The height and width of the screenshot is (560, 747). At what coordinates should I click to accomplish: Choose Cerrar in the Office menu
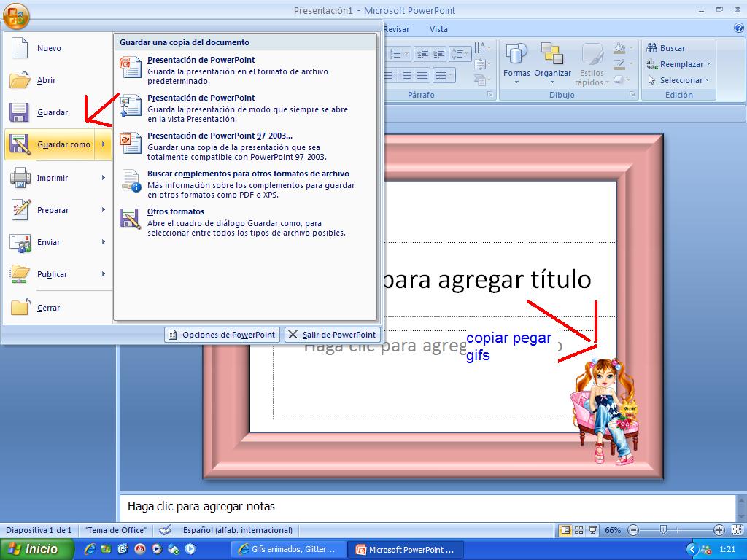58,308
